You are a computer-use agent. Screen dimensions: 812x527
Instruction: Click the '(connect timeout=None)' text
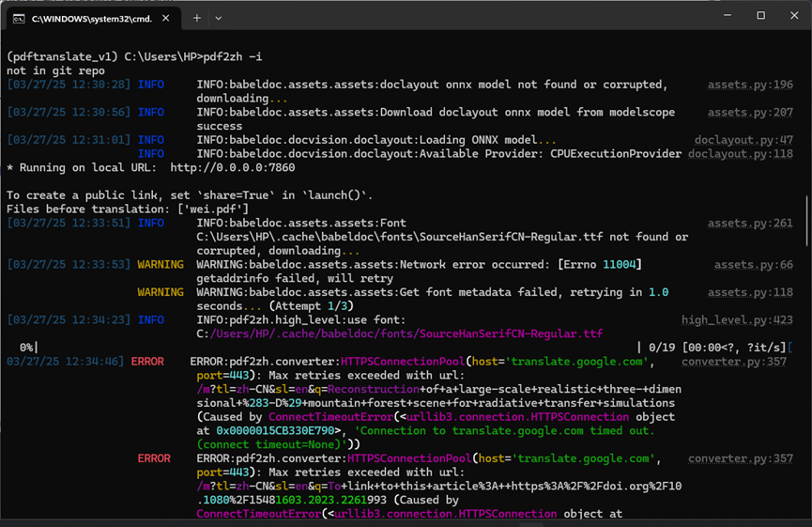272,444
